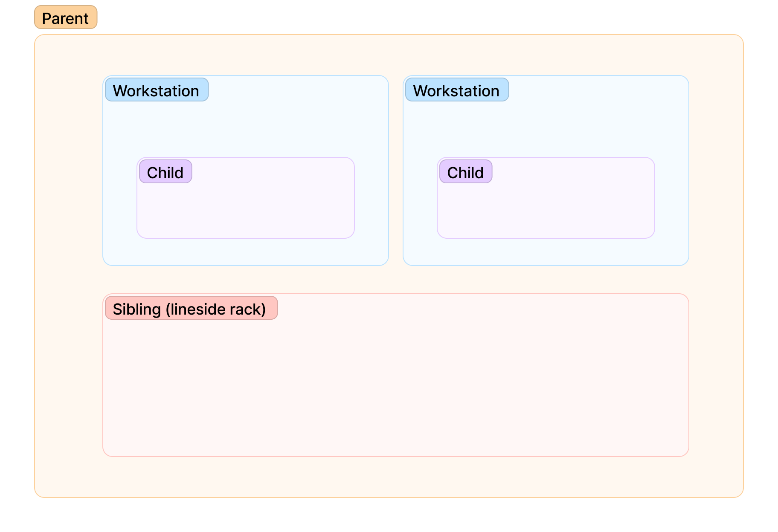
Task: Click inside the pink Sibling rack container
Action: click(396, 384)
